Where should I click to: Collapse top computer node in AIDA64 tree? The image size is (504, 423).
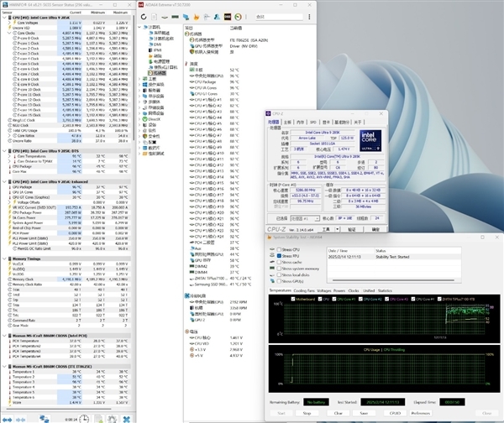139,27
